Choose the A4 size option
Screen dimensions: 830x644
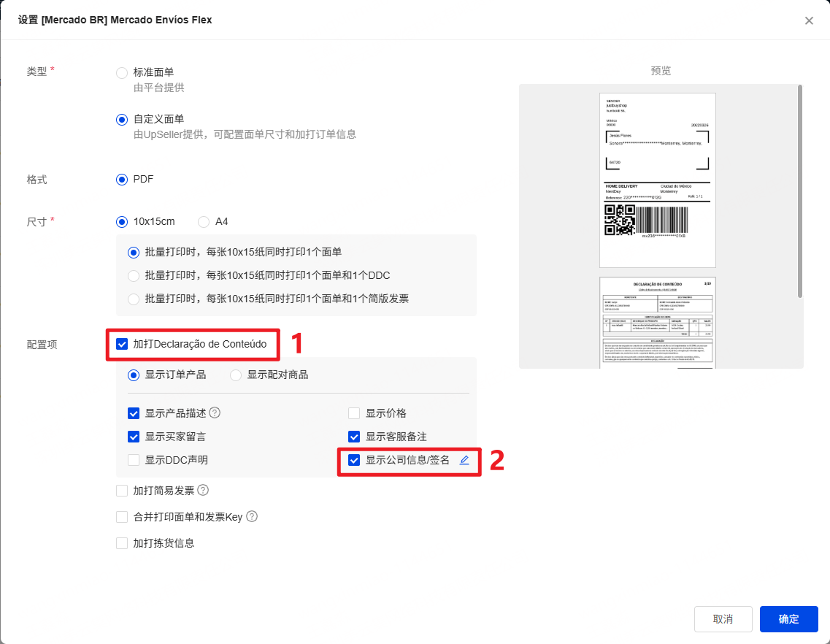[x=204, y=221]
